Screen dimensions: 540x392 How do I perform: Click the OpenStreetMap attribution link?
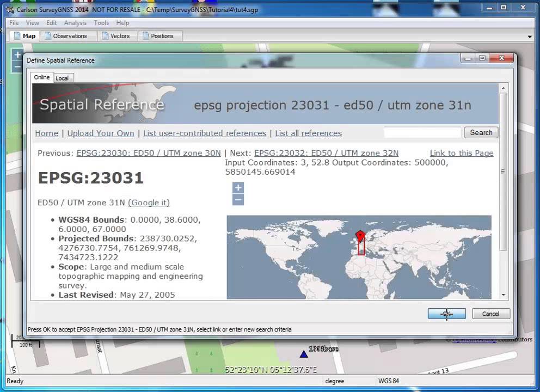pyautogui.click(x=474, y=340)
